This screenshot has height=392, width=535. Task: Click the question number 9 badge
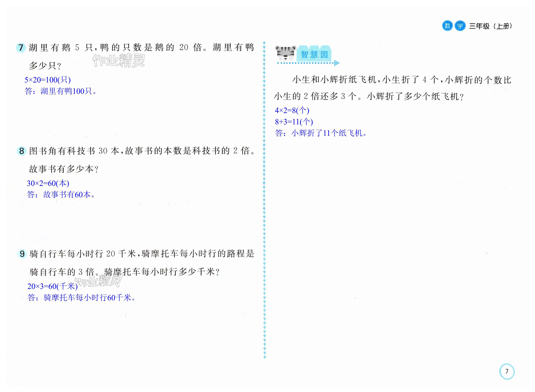22,254
